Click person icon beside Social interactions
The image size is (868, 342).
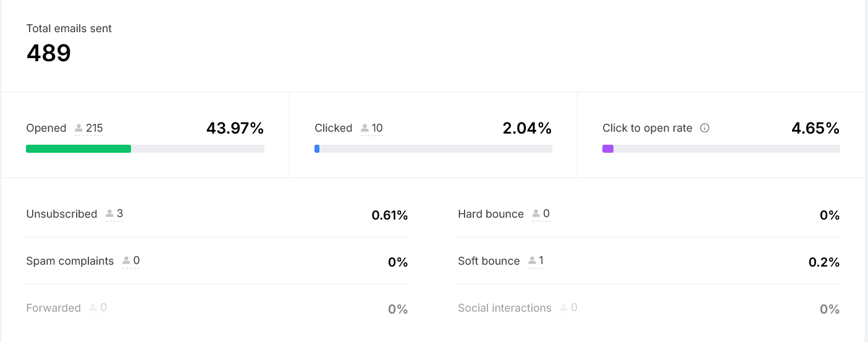coord(563,308)
